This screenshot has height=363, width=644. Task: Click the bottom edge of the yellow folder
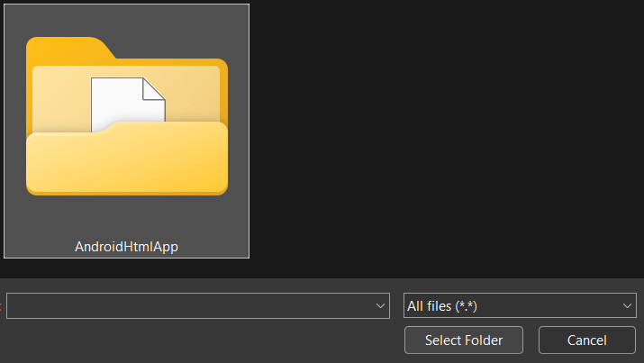(x=126, y=190)
